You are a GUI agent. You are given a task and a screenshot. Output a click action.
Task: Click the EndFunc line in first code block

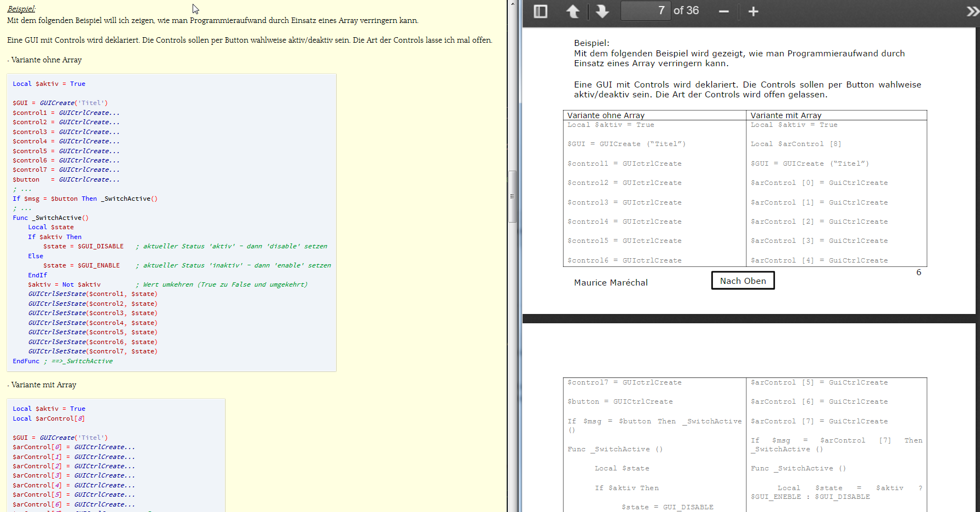coord(26,361)
